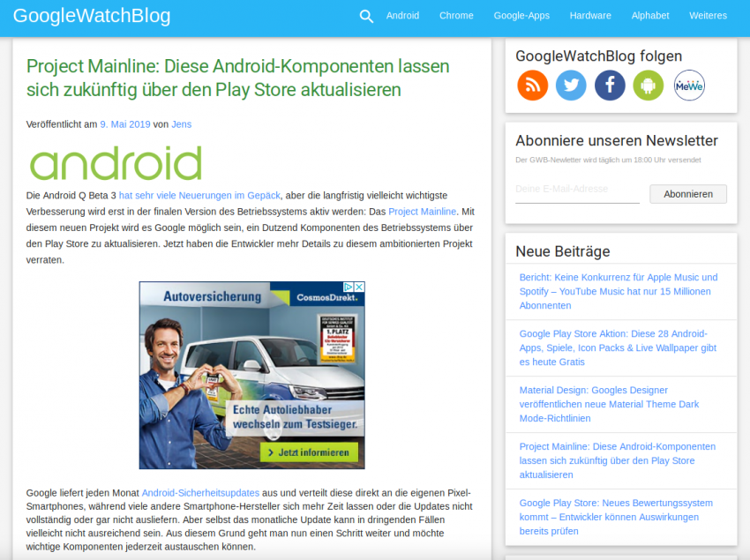Image resolution: width=750 pixels, height=560 pixels.
Task: Focus the Deine E-Mail-Adresse field
Action: (x=577, y=192)
